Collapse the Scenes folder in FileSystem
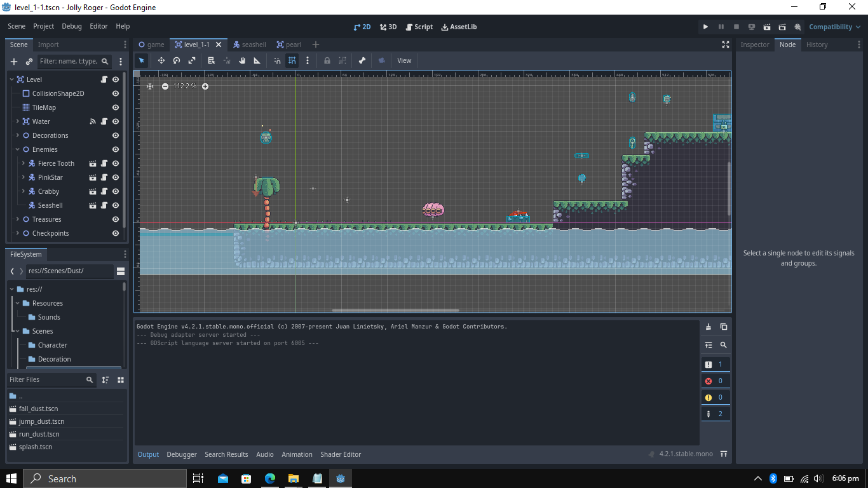Image resolution: width=868 pixels, height=488 pixels. pos(17,331)
